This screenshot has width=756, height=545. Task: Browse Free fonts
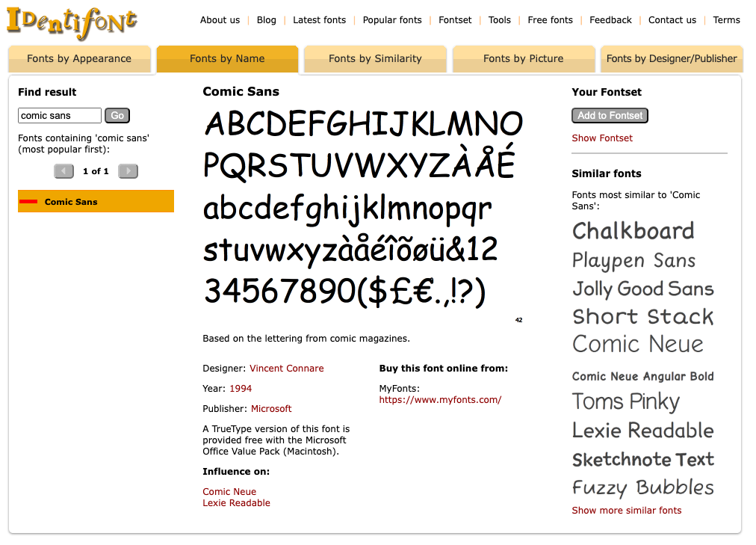coord(550,19)
